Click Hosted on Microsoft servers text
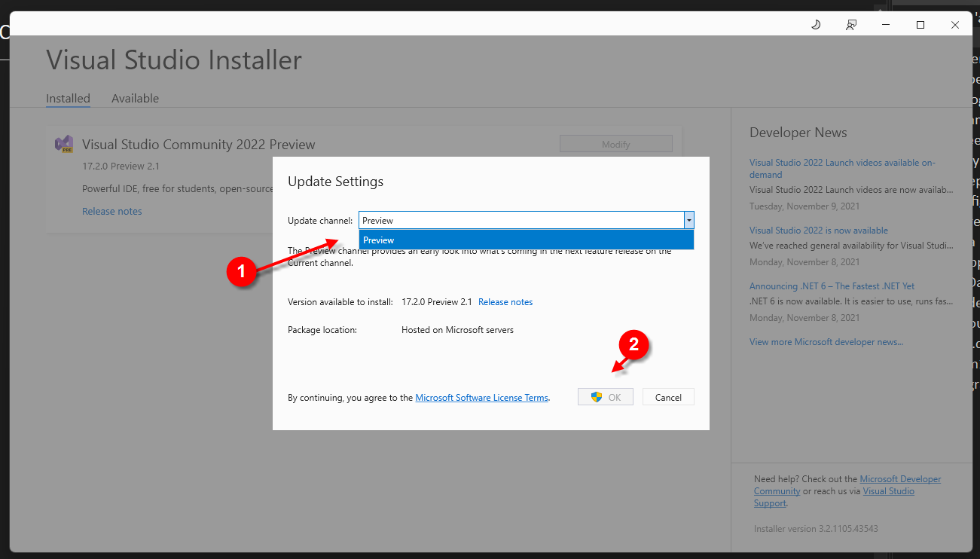Image resolution: width=980 pixels, height=559 pixels. click(457, 330)
